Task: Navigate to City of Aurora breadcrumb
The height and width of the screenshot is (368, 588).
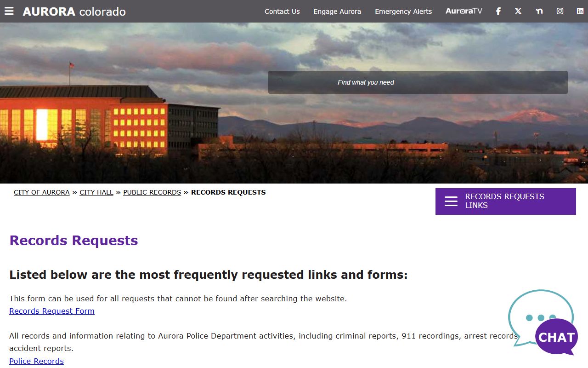Action: point(42,192)
